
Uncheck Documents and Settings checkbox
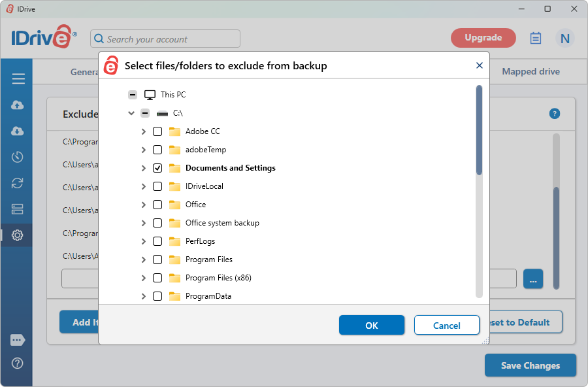coord(157,168)
